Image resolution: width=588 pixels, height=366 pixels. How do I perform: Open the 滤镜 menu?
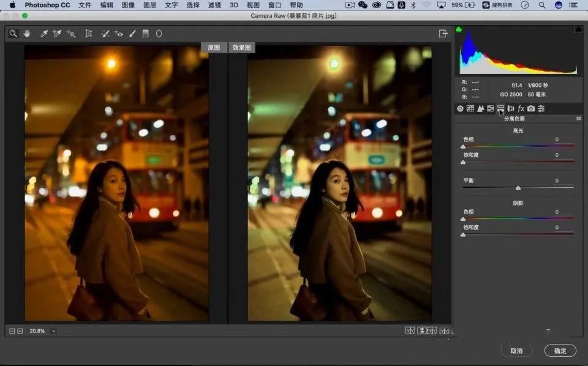214,5
